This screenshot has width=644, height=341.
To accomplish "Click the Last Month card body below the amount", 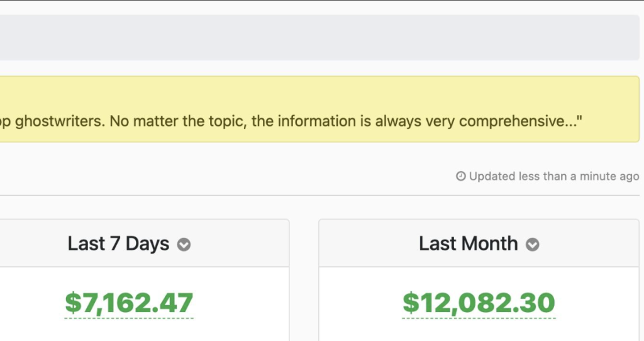I will coord(479,330).
